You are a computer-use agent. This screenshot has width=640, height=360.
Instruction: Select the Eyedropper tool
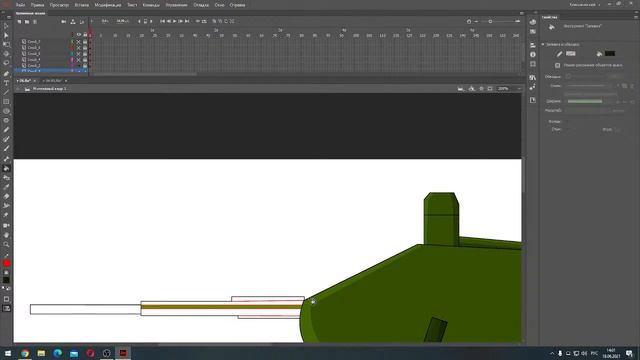click(x=6, y=187)
